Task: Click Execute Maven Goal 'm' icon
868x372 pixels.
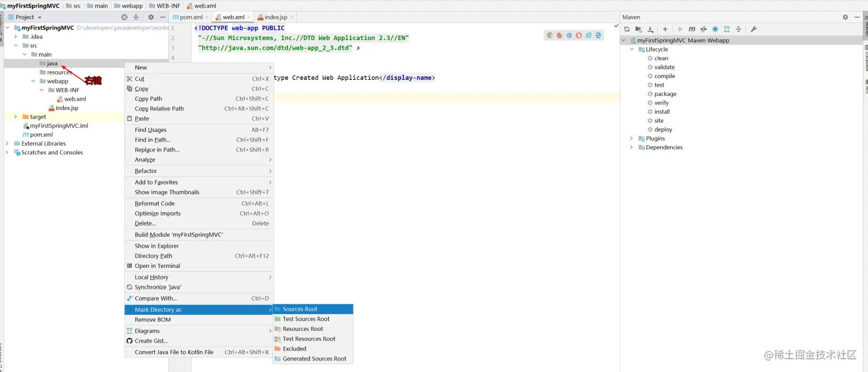Action: (x=692, y=29)
